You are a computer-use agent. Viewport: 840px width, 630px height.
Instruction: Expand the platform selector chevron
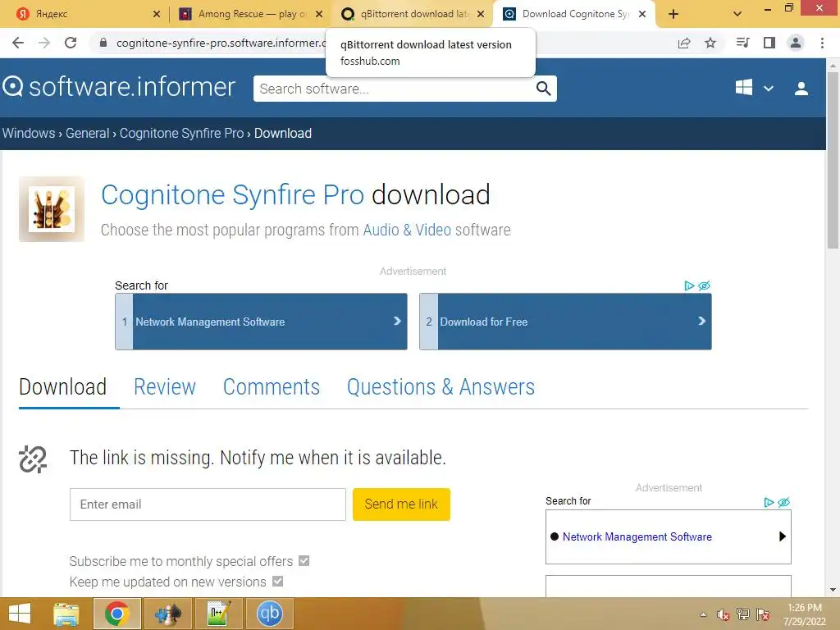[768, 89]
